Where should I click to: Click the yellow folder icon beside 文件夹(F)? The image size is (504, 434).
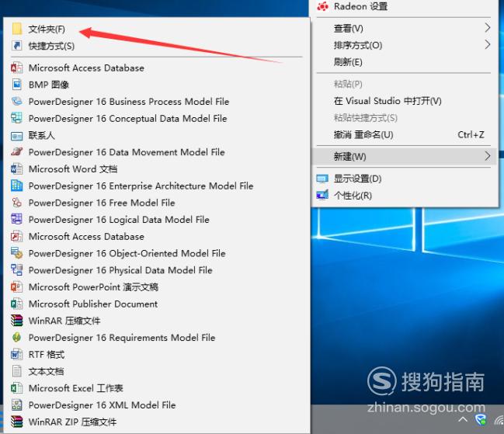point(17,29)
